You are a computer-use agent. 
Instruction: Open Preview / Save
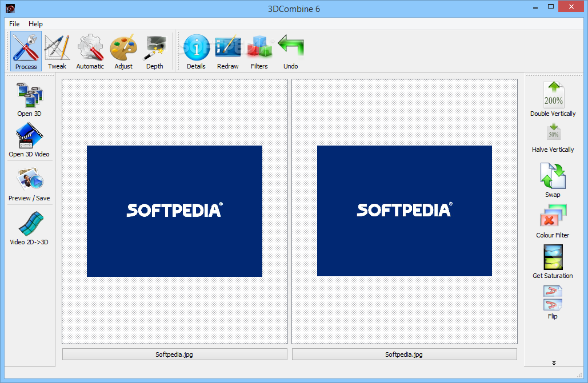29,184
